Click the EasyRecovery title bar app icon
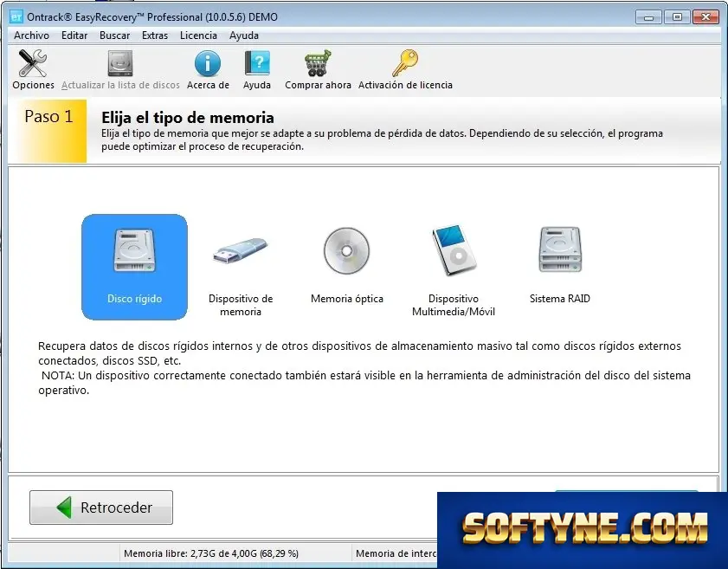Screen dimensions: 728x569 [x=16, y=17]
